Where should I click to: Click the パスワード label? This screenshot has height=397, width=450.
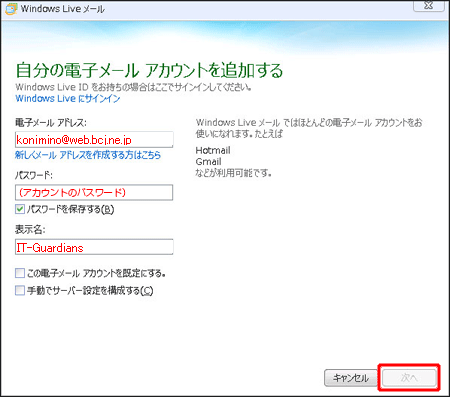34,175
